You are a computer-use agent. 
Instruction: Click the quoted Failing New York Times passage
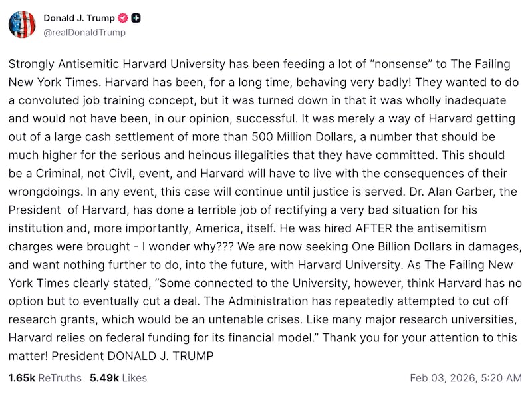pyautogui.click(x=266, y=301)
